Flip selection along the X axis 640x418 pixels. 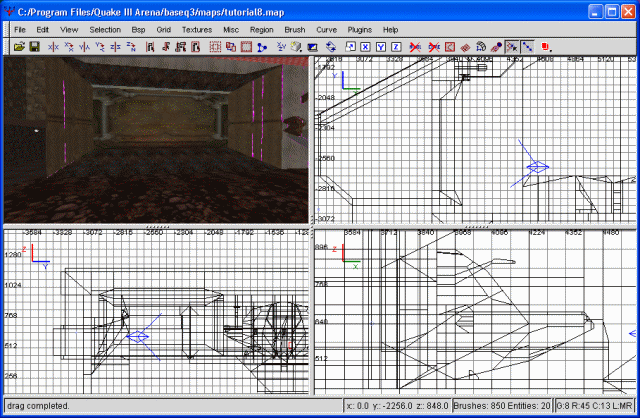pyautogui.click(x=53, y=47)
